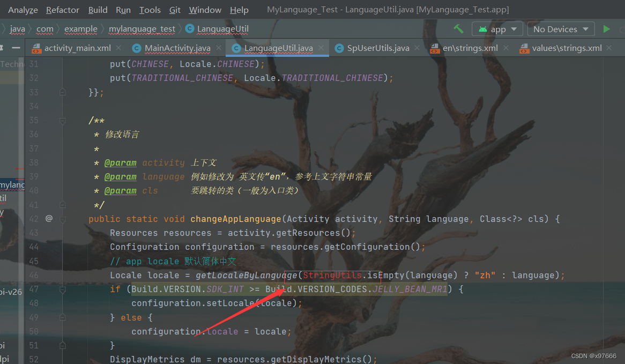Open the Window menu
The height and width of the screenshot is (364, 625).
[x=205, y=10]
